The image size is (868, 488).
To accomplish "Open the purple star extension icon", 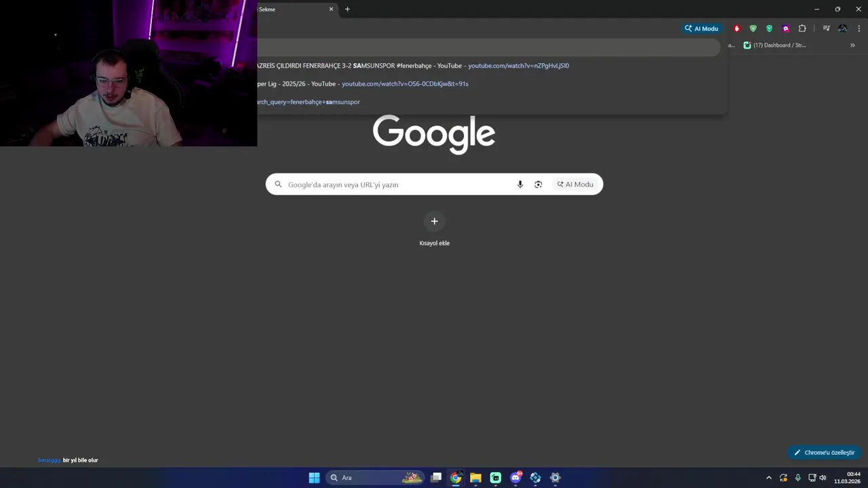I will [786, 28].
